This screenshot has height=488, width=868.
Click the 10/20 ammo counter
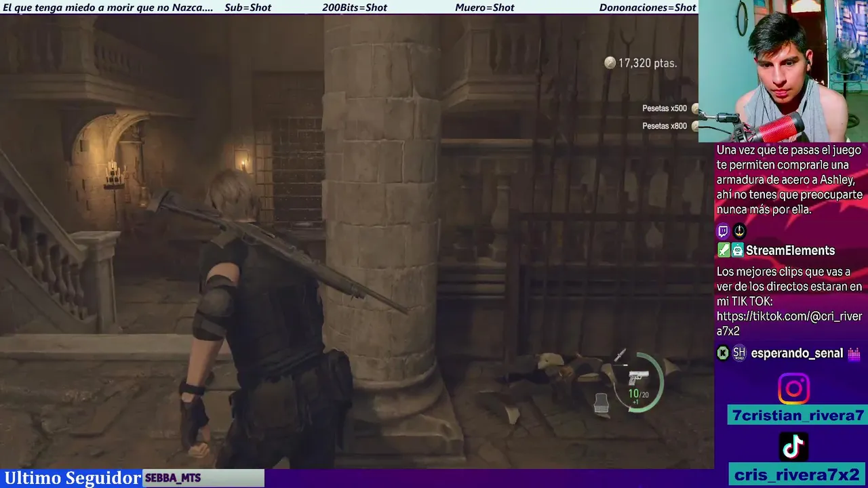click(638, 394)
